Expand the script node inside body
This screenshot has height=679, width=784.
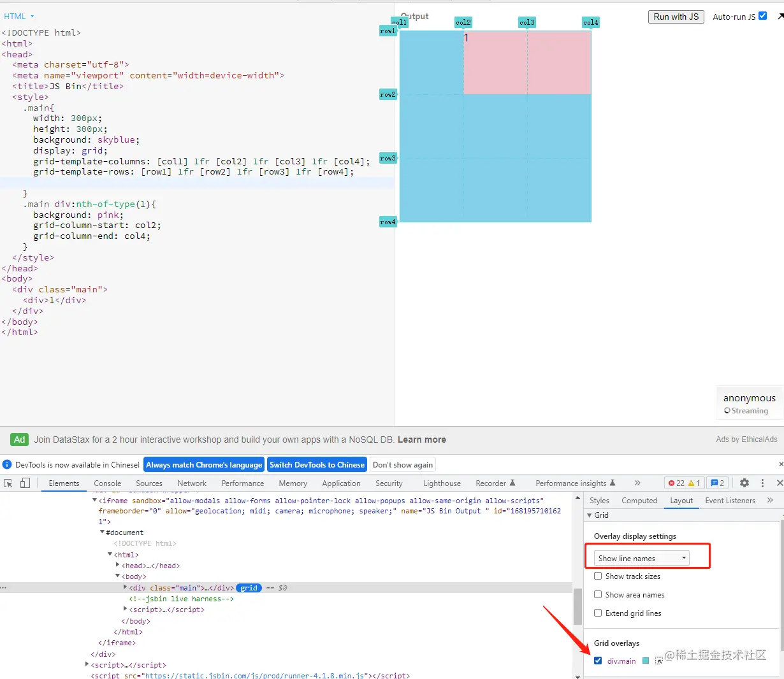pos(125,609)
